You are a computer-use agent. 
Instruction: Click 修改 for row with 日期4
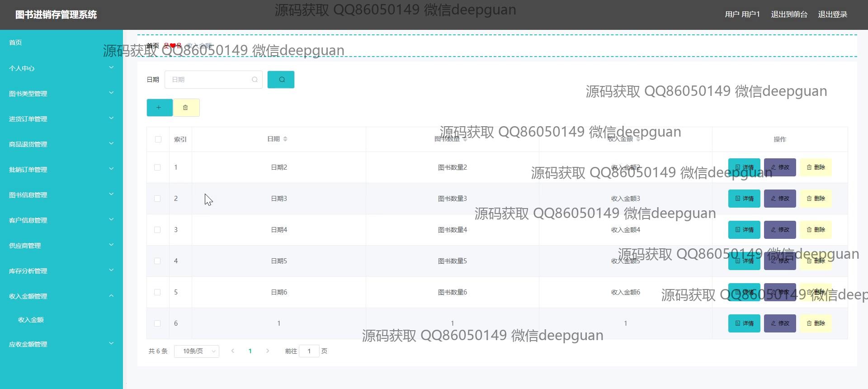click(779, 230)
